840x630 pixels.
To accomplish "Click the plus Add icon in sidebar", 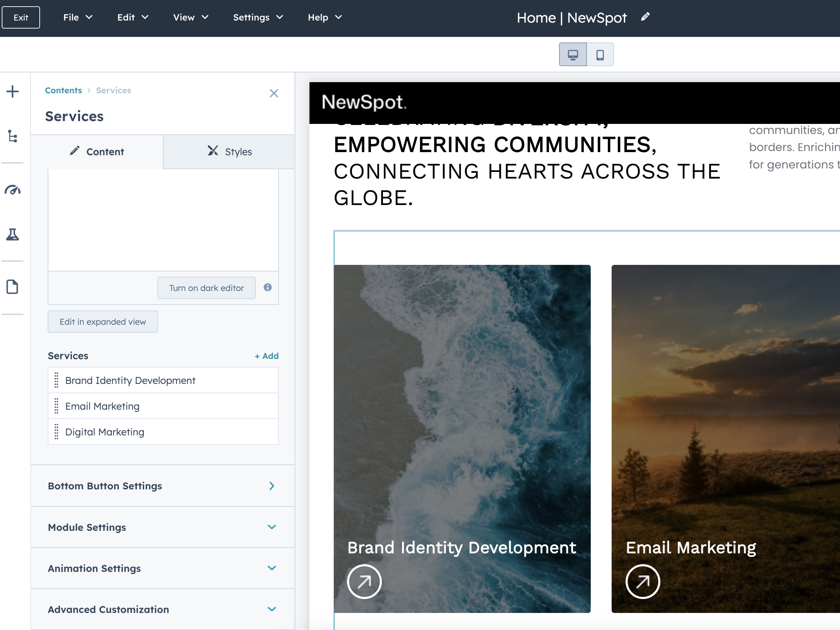I will tap(13, 92).
